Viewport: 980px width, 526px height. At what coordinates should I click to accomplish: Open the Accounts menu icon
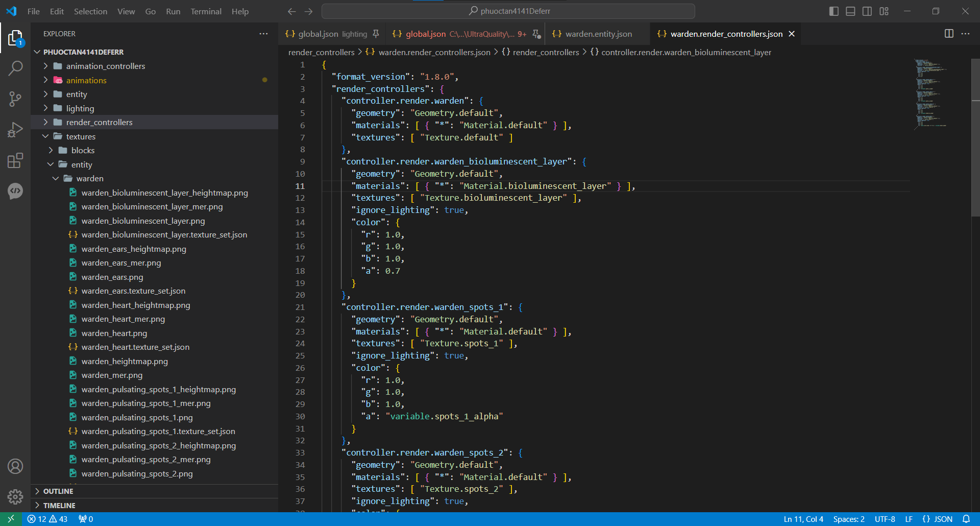pos(15,466)
